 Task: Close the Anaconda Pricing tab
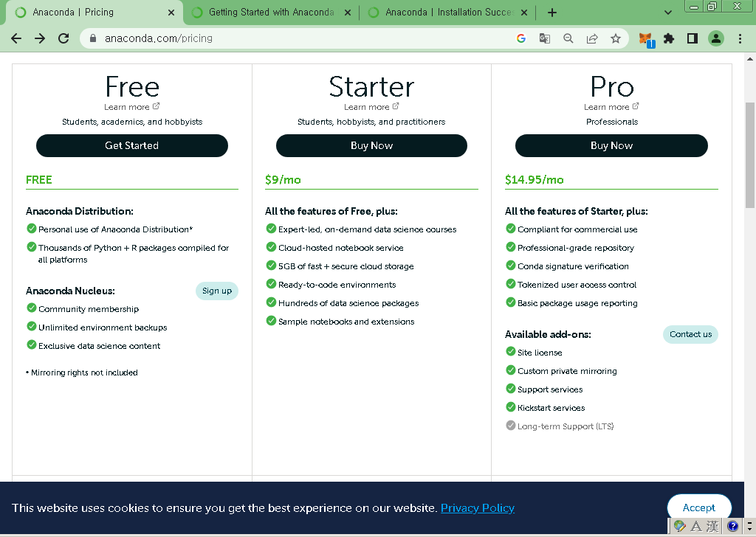coord(171,13)
